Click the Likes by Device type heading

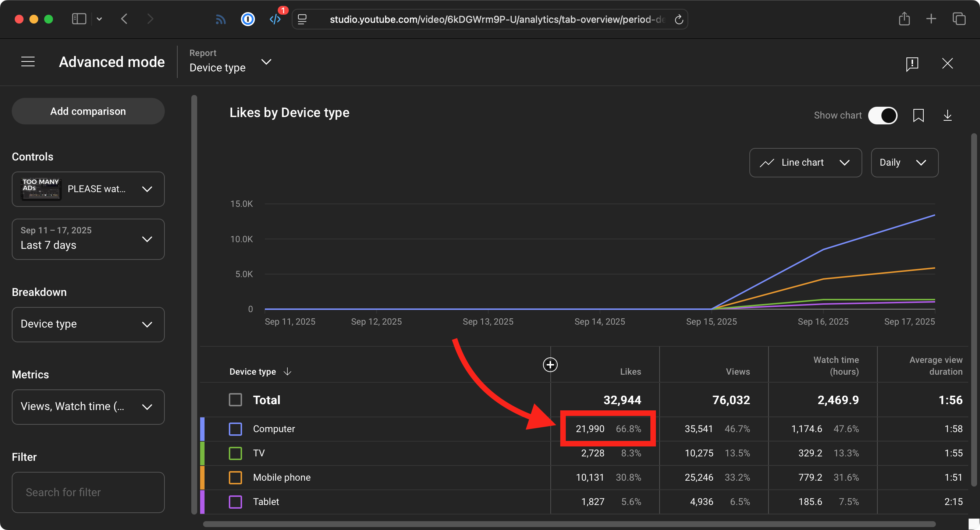pos(289,112)
